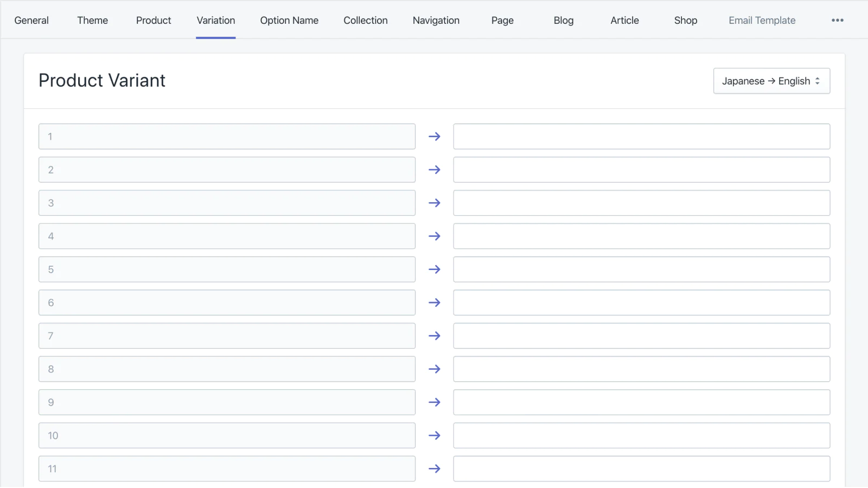Click the arrow icon beside row 10
Viewport: 868px width, 488px height.
tap(434, 435)
